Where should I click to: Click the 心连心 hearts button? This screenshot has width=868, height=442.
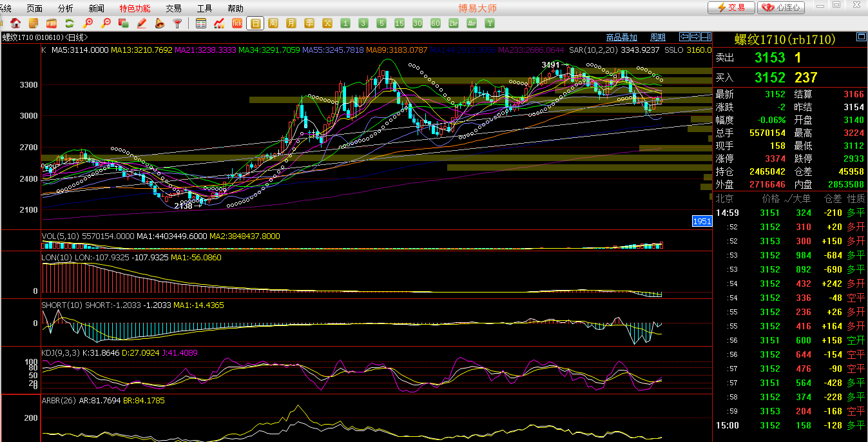(x=782, y=8)
